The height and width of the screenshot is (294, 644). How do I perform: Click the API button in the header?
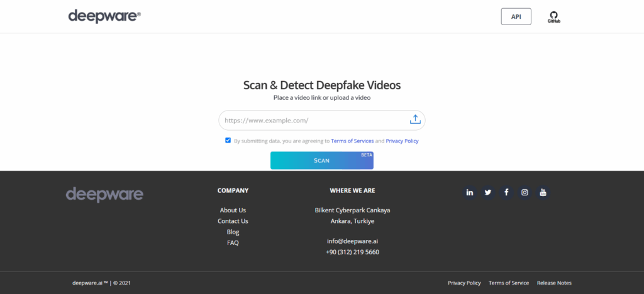click(516, 17)
